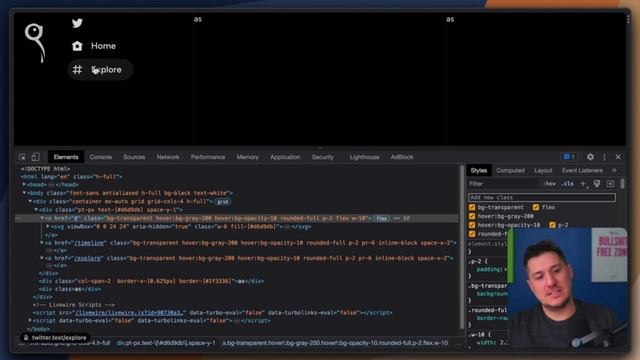Viewport: 640px width, 360px height.
Task: Click the anchor breadcrumb in DOM path bar
Action: pos(335,343)
